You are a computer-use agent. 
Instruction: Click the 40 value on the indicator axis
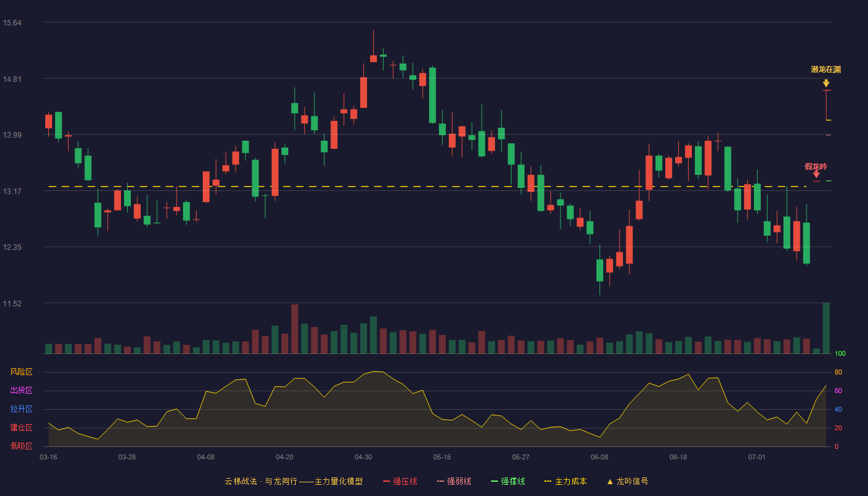pyautogui.click(x=838, y=409)
